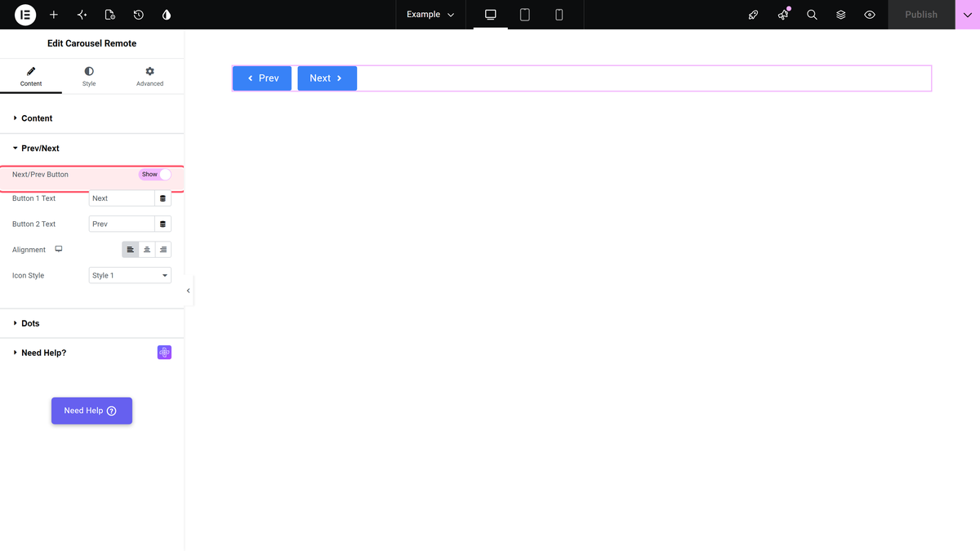Viewport: 980px width, 551px height.
Task: Preview changes with the eye icon
Action: (870, 15)
